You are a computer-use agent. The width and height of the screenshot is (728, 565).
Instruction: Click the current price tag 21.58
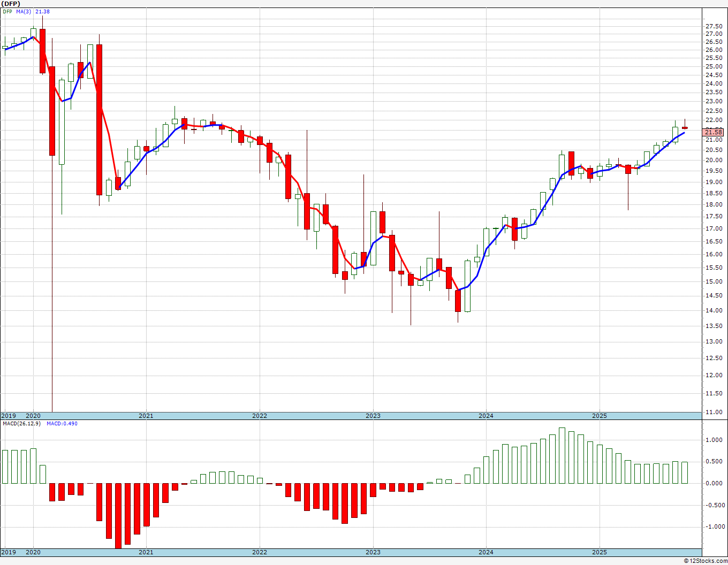point(714,132)
